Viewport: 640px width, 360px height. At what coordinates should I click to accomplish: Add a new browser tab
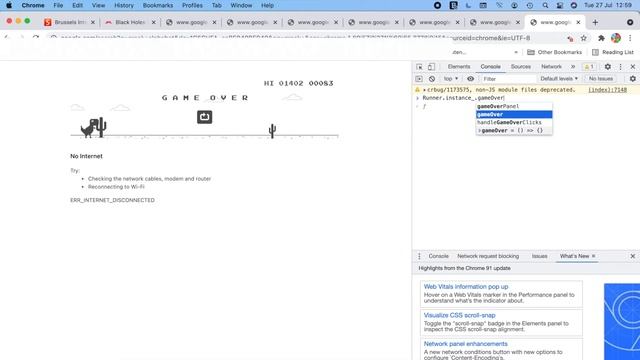[x=595, y=22]
